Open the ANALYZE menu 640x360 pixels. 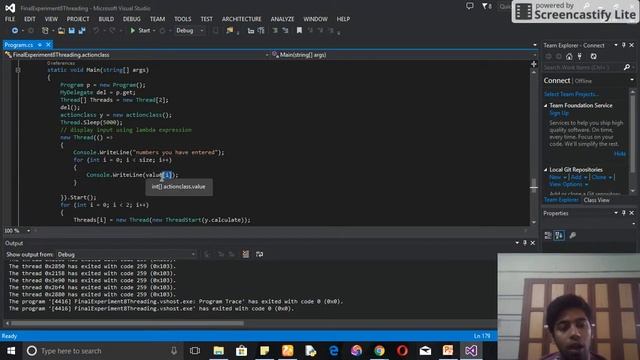282,19
